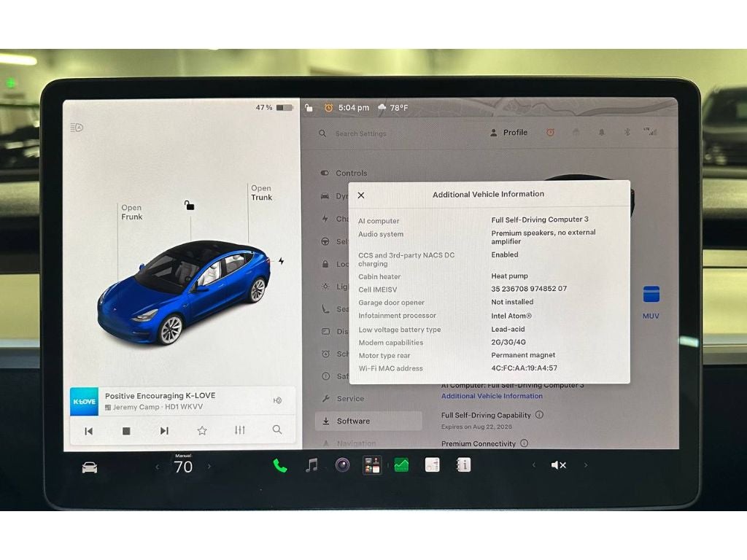Screen dimensions: 747x560
Task: Open the audio equalizer settings icon
Action: pos(239,430)
